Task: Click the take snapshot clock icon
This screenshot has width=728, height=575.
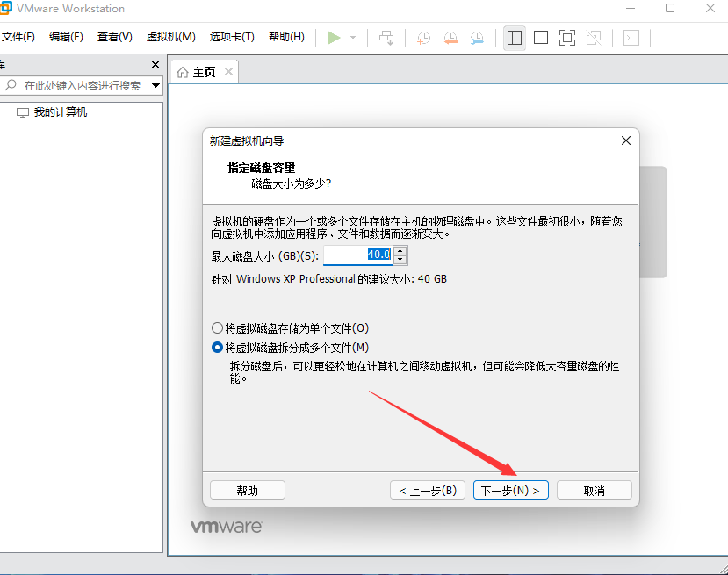Action: click(423, 38)
